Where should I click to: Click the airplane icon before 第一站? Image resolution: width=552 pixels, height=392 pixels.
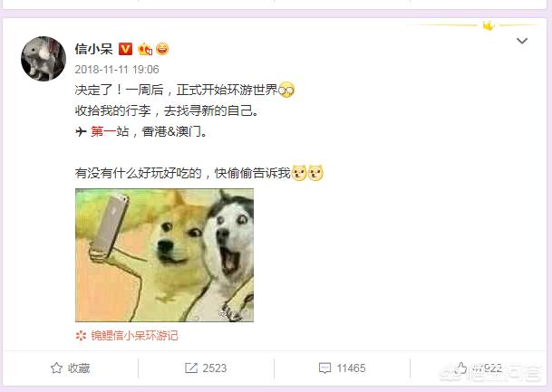pyautogui.click(x=81, y=132)
